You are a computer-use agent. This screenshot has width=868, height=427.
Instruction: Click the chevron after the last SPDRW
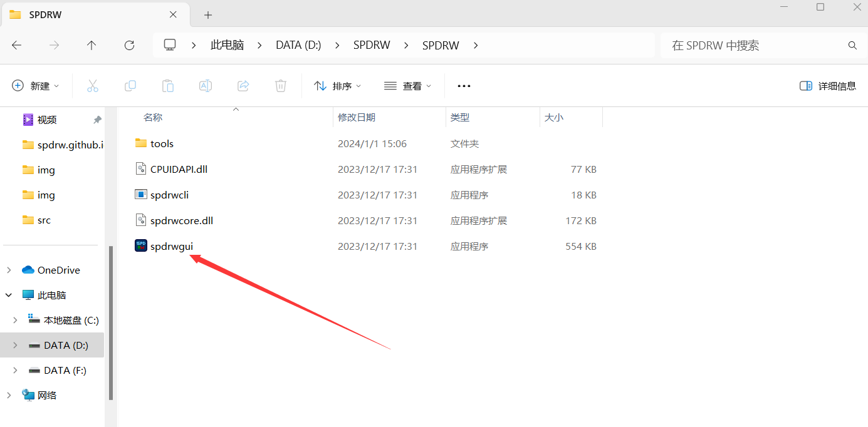tap(475, 45)
